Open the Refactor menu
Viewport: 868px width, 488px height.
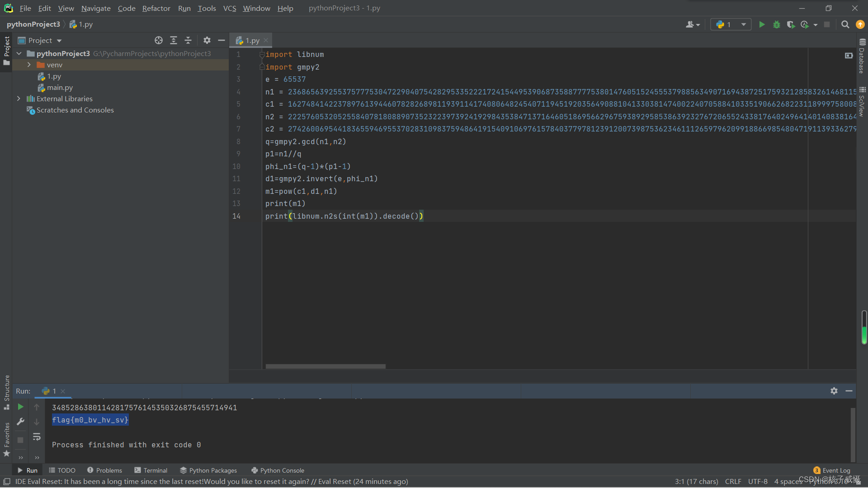156,8
